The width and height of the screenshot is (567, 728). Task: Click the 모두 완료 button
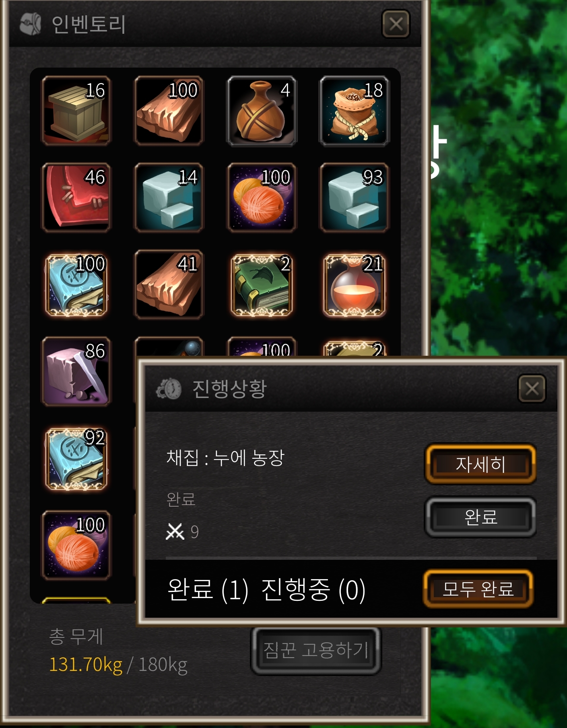(478, 589)
